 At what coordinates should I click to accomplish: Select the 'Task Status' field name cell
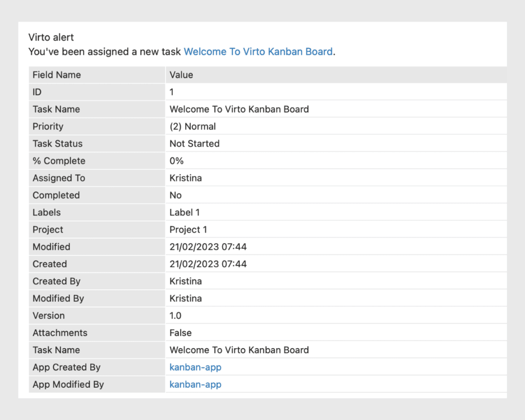pyautogui.click(x=97, y=144)
